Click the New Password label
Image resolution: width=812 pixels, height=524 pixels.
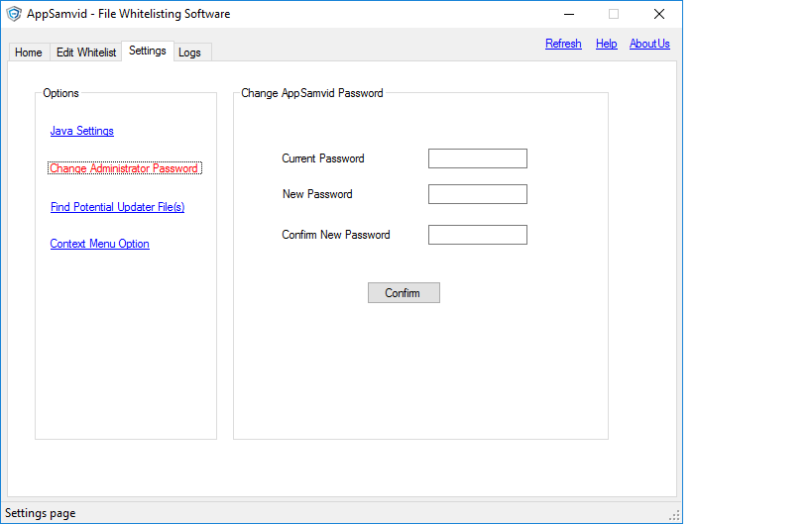[x=317, y=194]
